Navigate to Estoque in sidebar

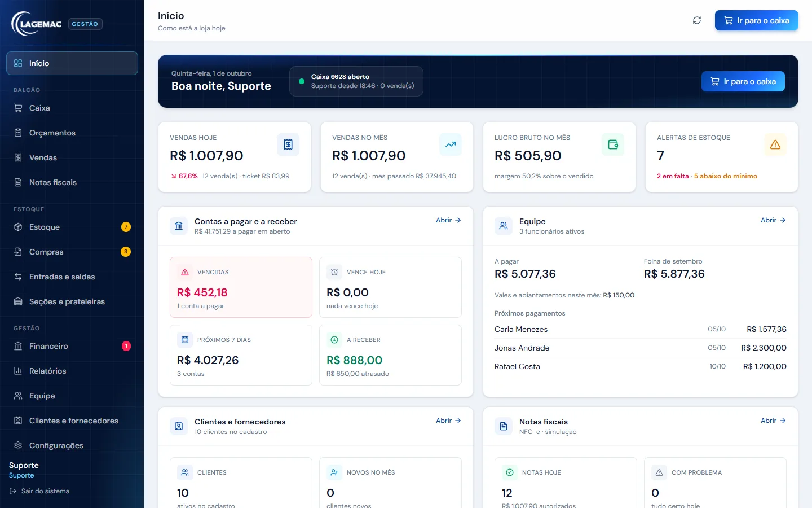[72, 227]
